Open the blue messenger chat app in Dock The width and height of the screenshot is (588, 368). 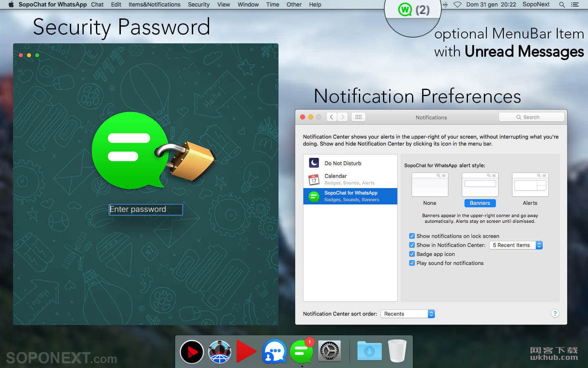tap(274, 352)
